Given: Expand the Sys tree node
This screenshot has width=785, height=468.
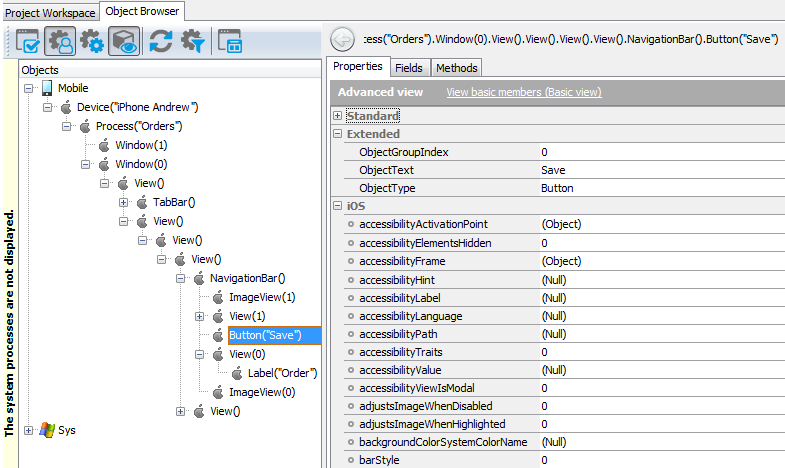Looking at the screenshot, I should tap(28, 430).
